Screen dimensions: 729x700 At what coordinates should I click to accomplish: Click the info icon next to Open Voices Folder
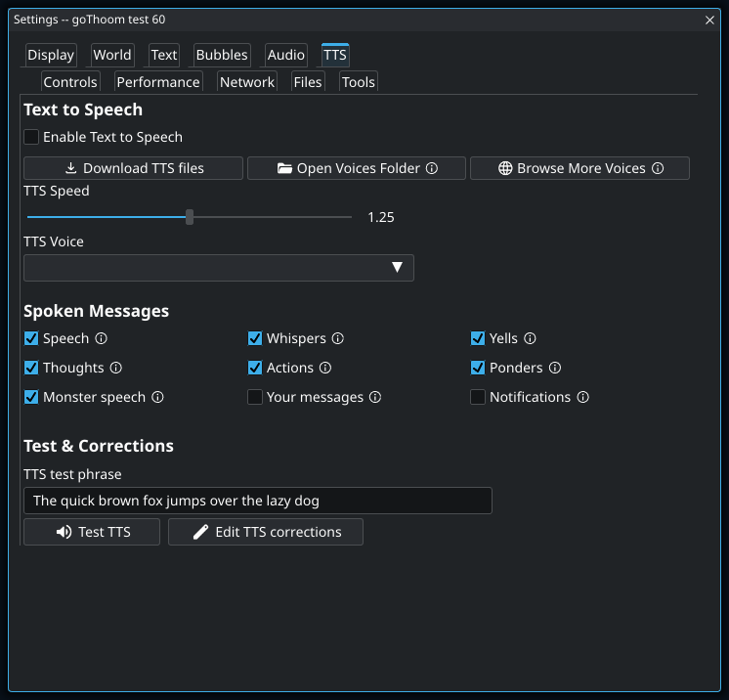[432, 168]
